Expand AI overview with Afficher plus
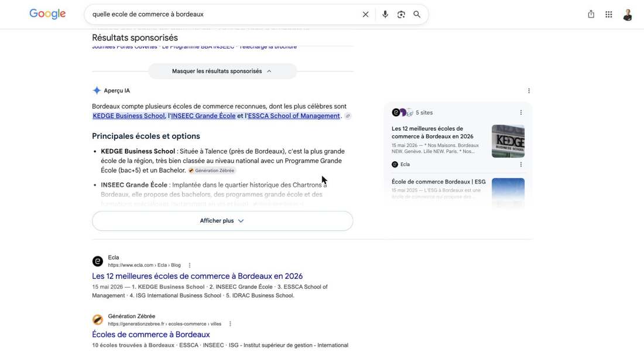This screenshot has width=644, height=351. pyautogui.click(x=222, y=221)
